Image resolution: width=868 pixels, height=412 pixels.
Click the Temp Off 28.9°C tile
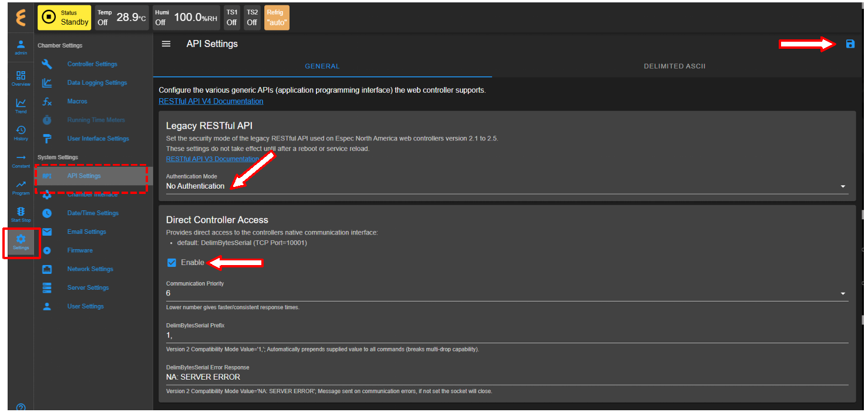(122, 18)
